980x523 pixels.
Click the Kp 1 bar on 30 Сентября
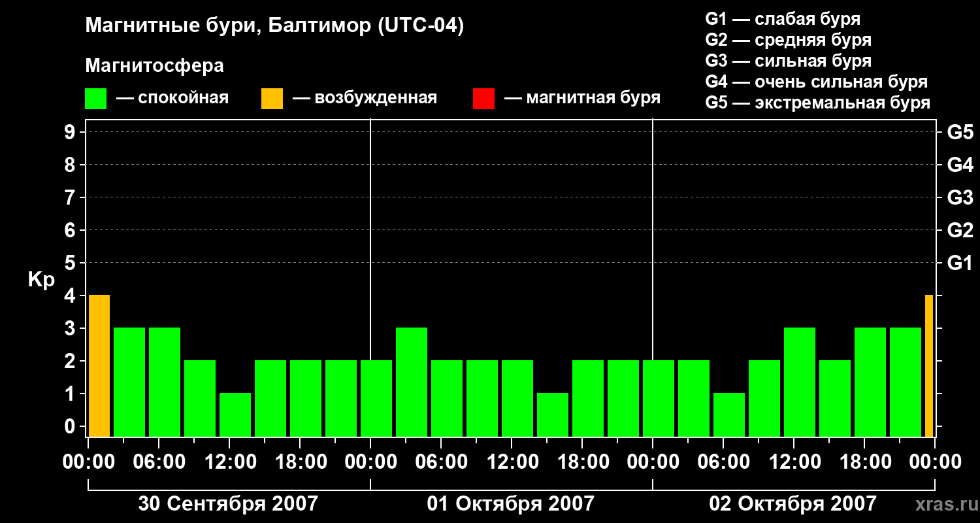tap(235, 414)
